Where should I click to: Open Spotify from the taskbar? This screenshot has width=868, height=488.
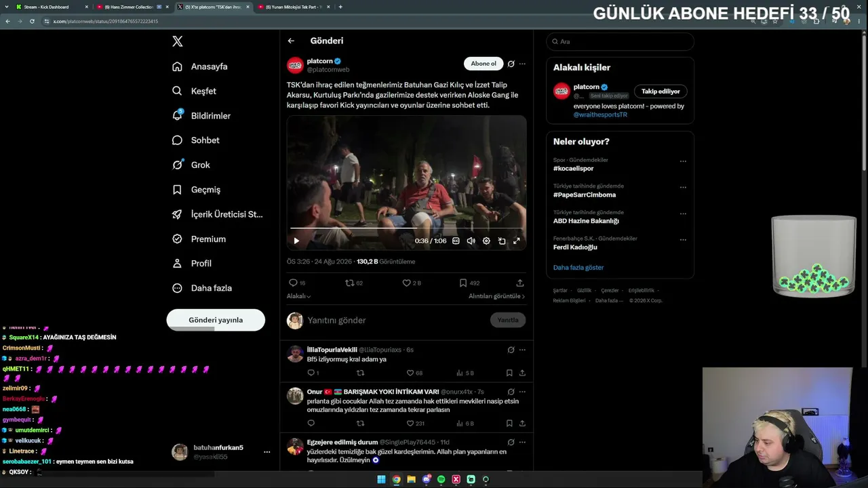[441, 479]
